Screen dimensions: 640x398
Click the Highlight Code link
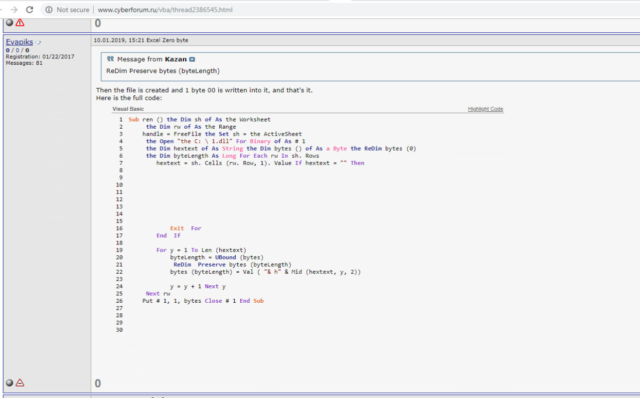pos(485,109)
